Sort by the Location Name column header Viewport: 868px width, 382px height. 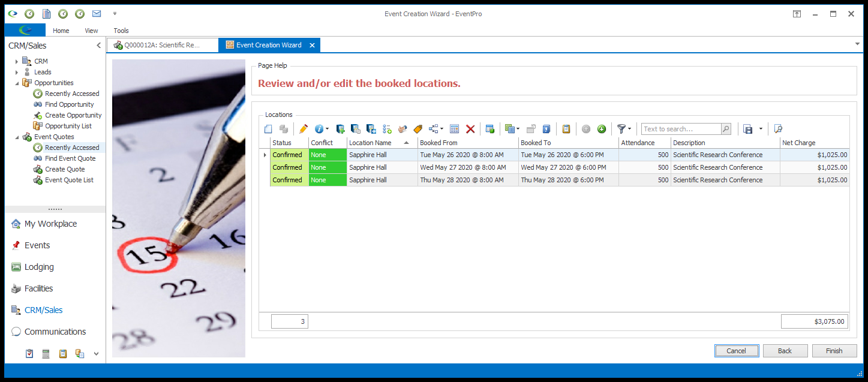382,143
